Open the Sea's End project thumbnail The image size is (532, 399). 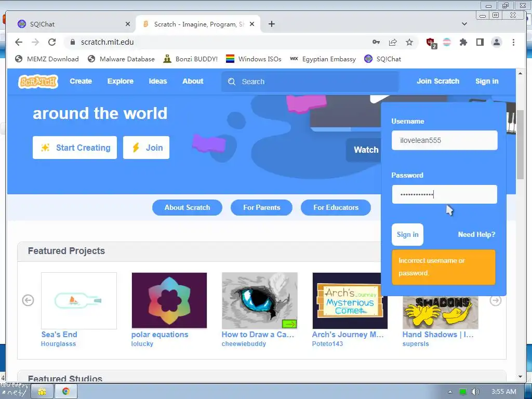(79, 301)
